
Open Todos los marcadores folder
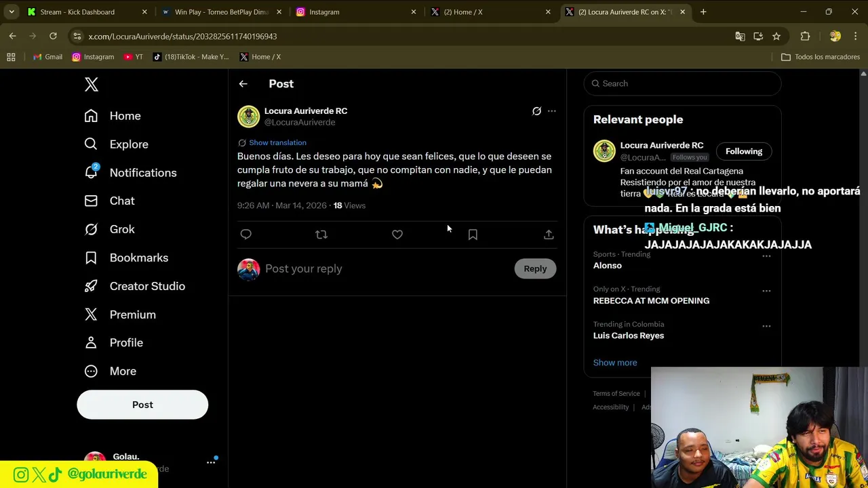pos(821,57)
